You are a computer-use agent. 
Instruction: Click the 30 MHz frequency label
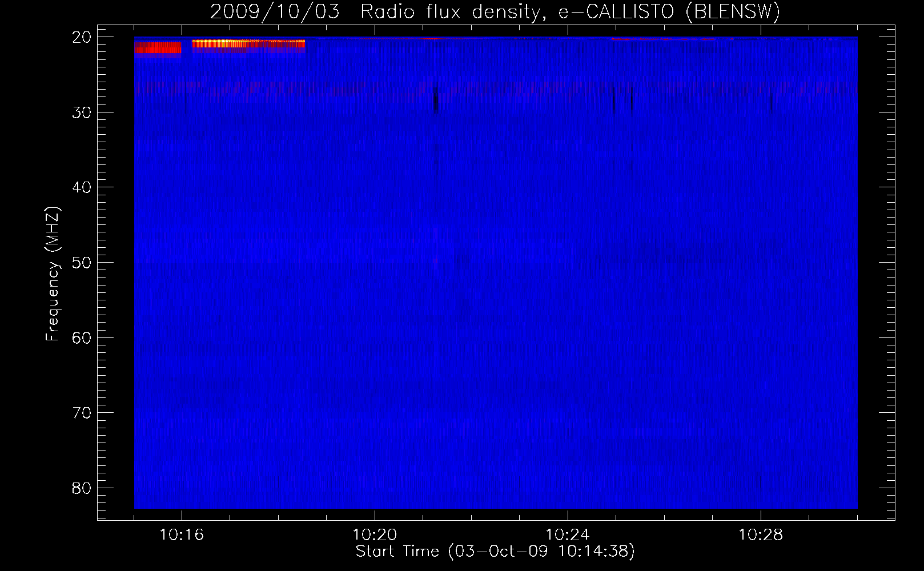[82, 112]
